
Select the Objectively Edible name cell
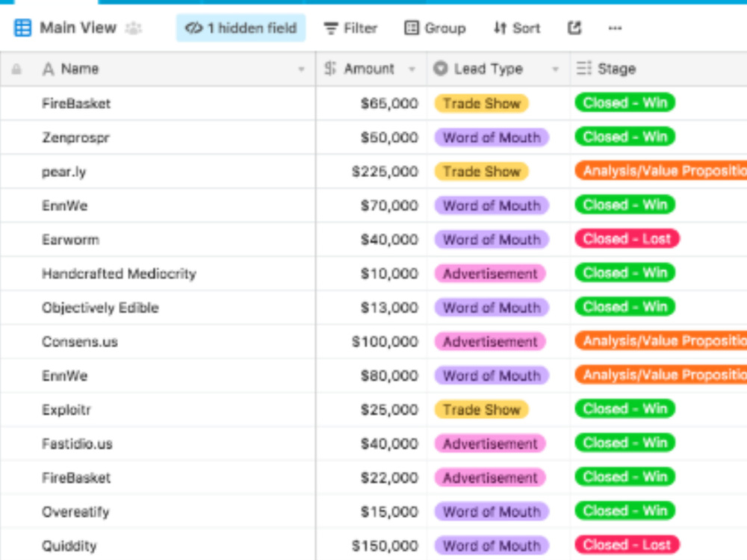pyautogui.click(x=158, y=308)
